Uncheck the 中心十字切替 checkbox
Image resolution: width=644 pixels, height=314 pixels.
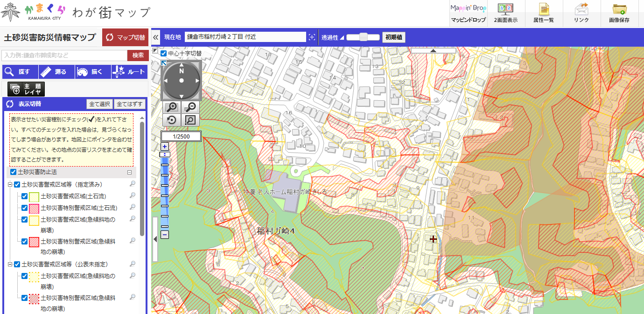coord(163,53)
